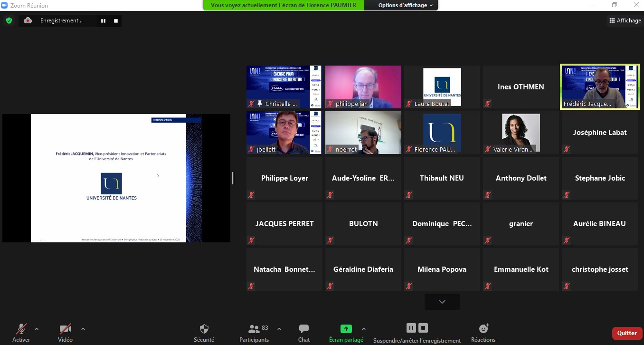Open the Chat bubble icon
Viewport: 644px width, 345px height.
point(304,329)
